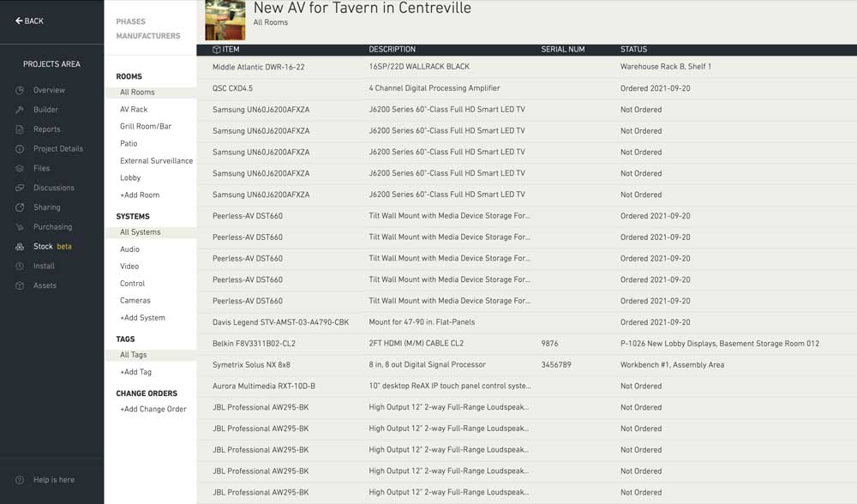
Task: Click P-1026 New Lobby Displays status
Action: [720, 344]
